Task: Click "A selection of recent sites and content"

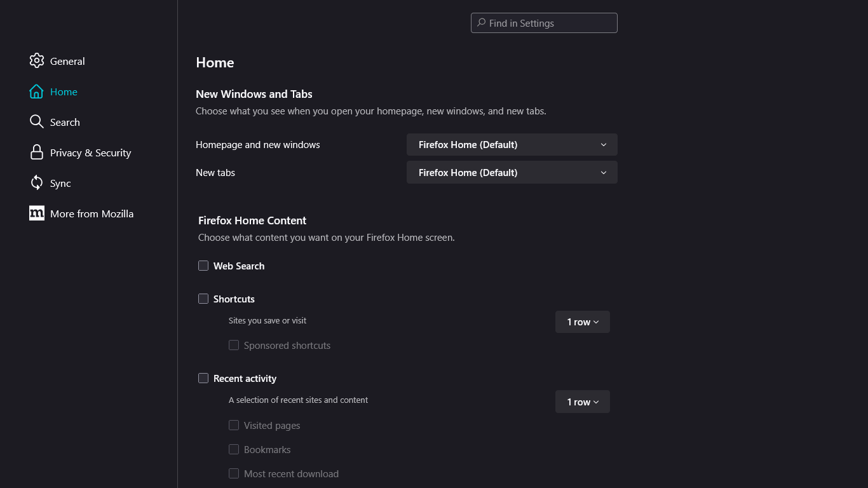Action: click(299, 400)
